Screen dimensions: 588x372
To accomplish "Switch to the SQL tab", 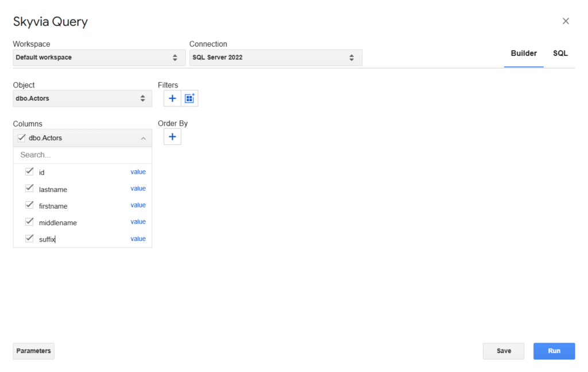I will coord(560,53).
